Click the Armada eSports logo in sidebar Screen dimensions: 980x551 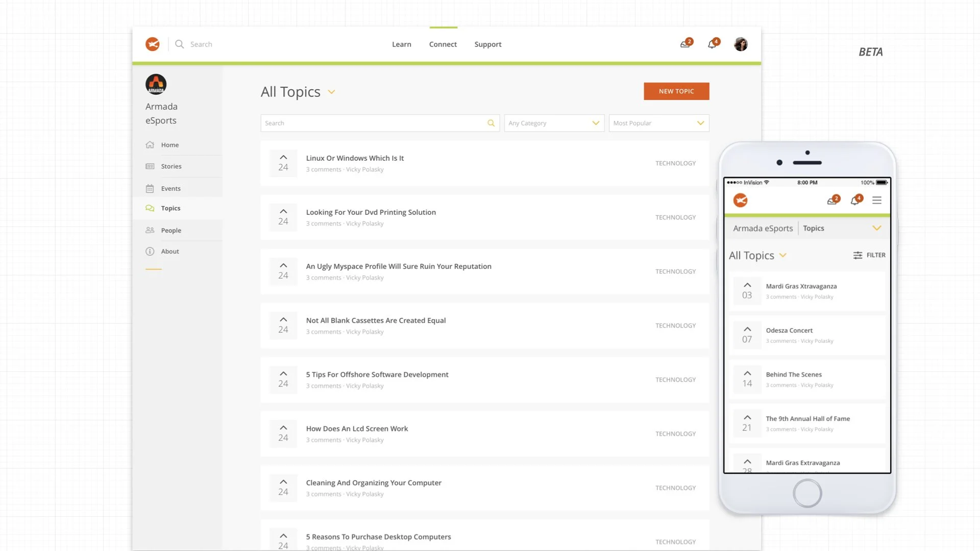(156, 84)
